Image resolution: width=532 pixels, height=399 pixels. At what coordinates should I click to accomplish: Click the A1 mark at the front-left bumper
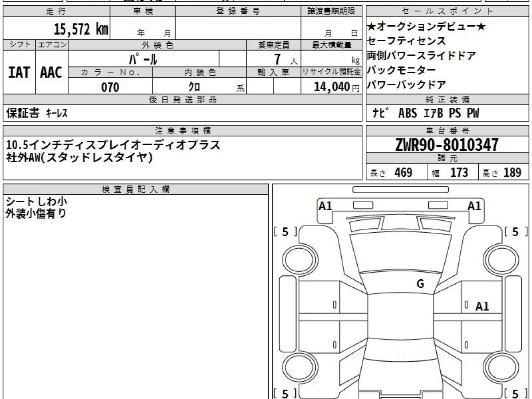coord(325,206)
